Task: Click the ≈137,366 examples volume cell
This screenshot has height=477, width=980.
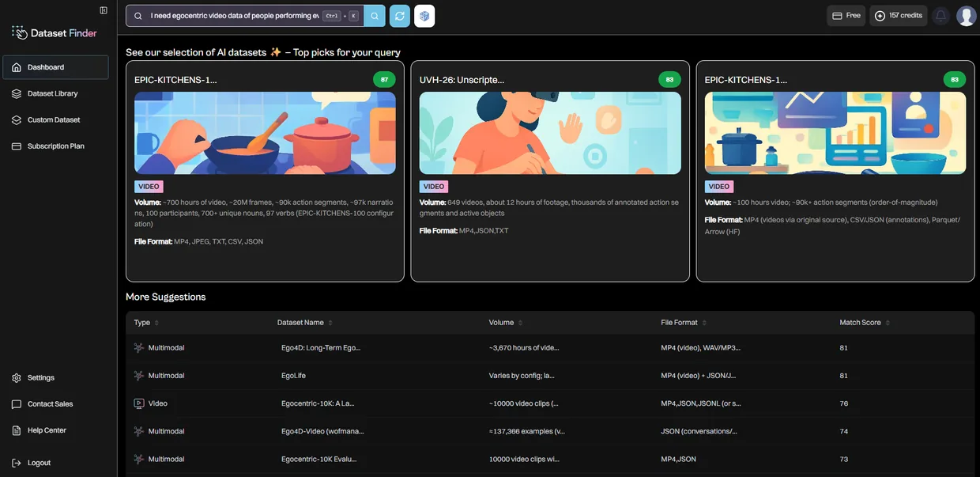Action: tap(527, 431)
